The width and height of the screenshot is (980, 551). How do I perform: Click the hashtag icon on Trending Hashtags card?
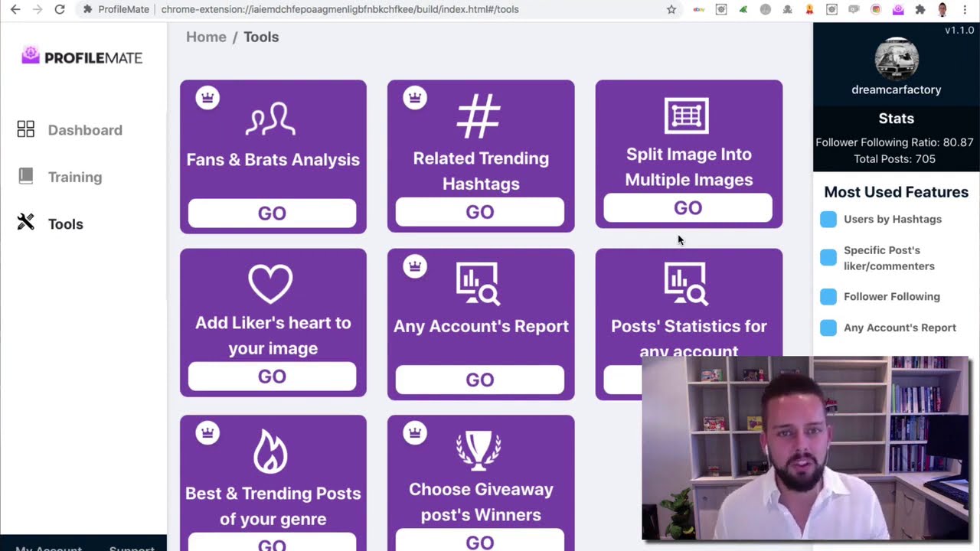[x=479, y=116]
